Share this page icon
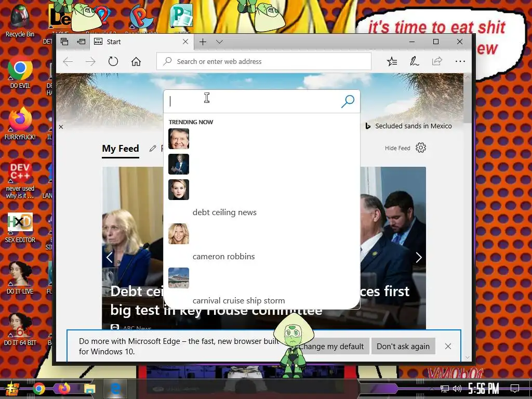Viewport: 532px width, 399px height. click(437, 61)
